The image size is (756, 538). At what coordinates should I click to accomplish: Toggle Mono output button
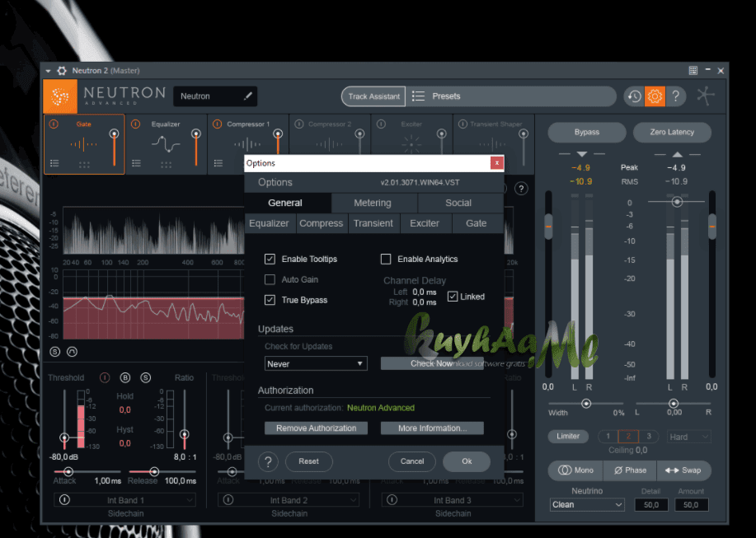(575, 470)
